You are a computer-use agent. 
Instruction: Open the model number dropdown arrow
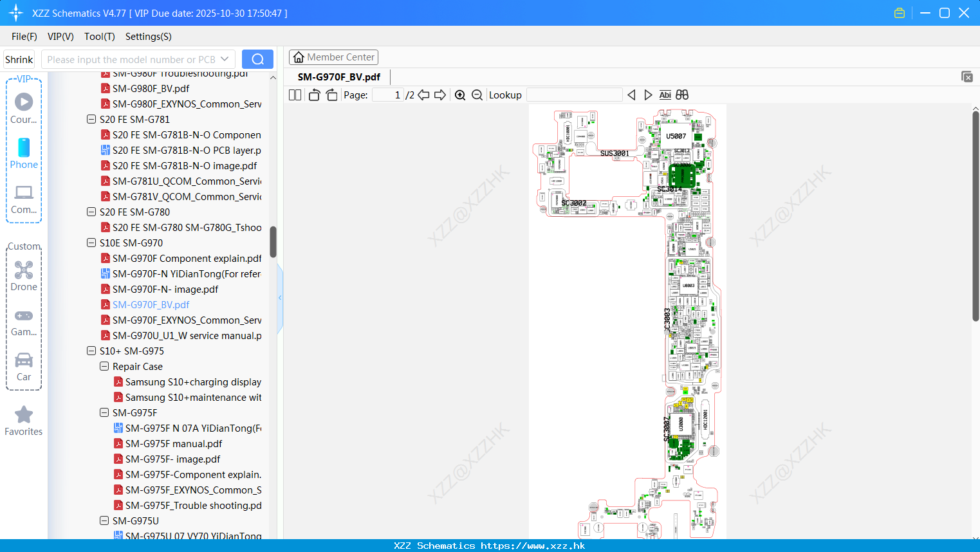tap(225, 59)
